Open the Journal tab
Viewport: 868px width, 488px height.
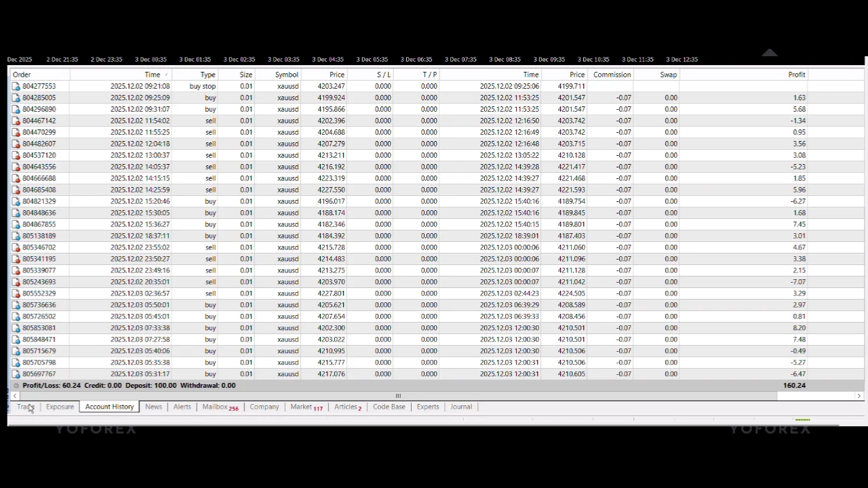click(x=460, y=407)
